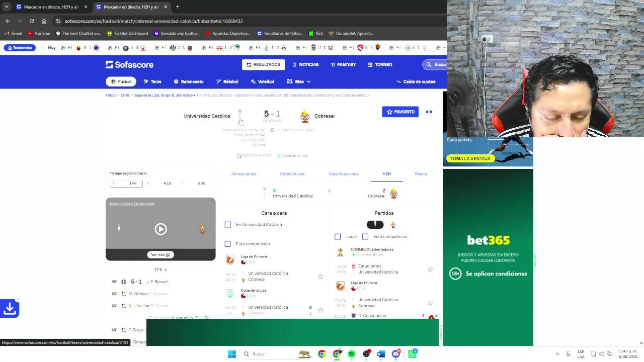The image size is (644, 362).
Task: Select Universidad Católica toggle under Partidos
Action: tap(375, 225)
